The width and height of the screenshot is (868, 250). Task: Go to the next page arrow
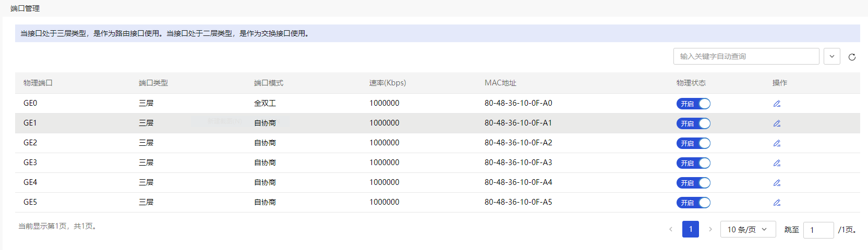click(x=710, y=229)
